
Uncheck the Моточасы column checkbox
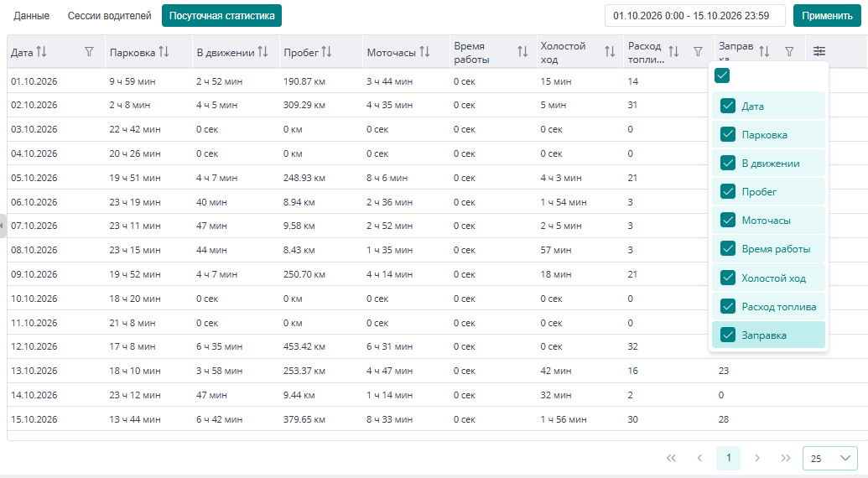pyautogui.click(x=728, y=221)
